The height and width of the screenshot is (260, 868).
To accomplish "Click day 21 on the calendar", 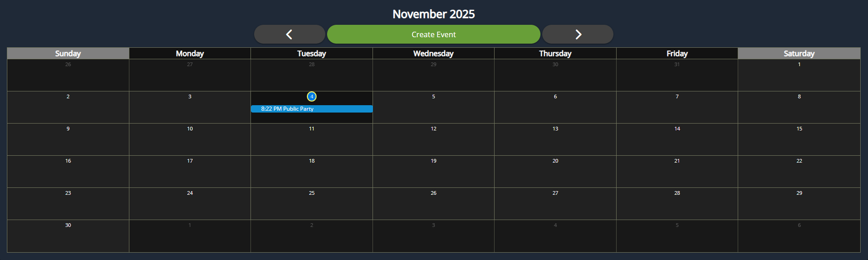I will click(677, 171).
